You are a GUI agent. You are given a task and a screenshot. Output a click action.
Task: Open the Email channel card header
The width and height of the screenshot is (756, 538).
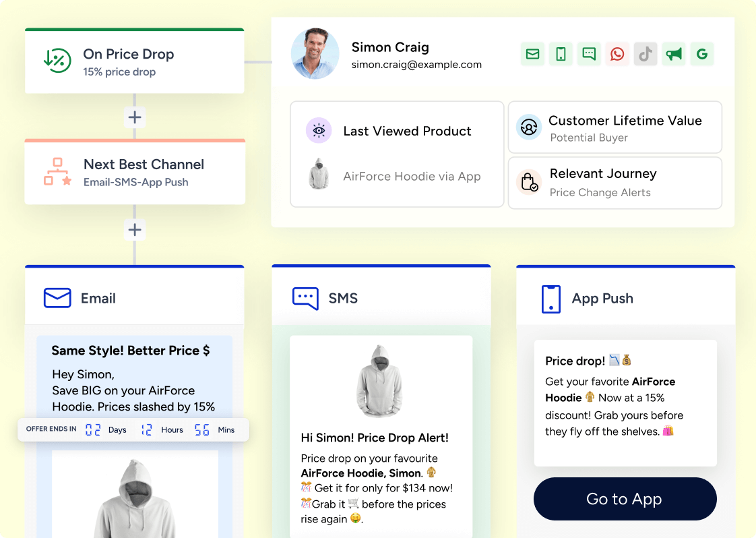tap(135, 298)
